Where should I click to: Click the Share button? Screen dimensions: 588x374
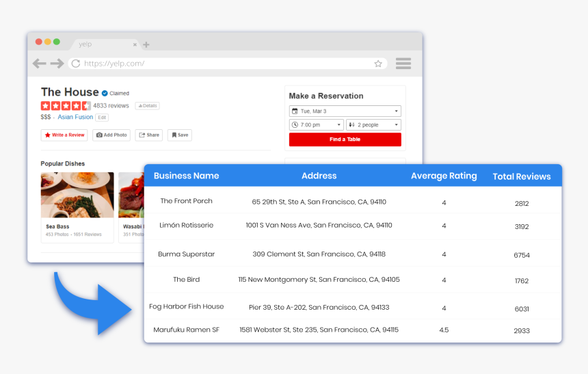coord(149,135)
